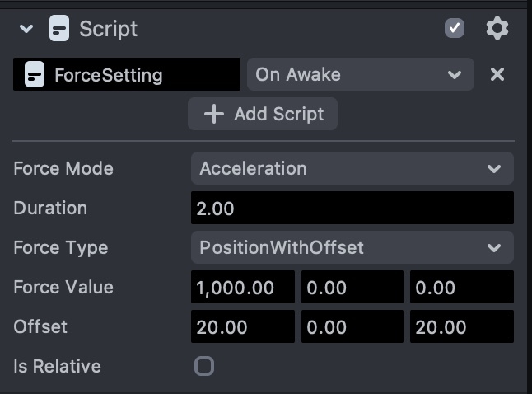532x394 pixels.
Task: Click the last Force Value field
Action: [461, 287]
